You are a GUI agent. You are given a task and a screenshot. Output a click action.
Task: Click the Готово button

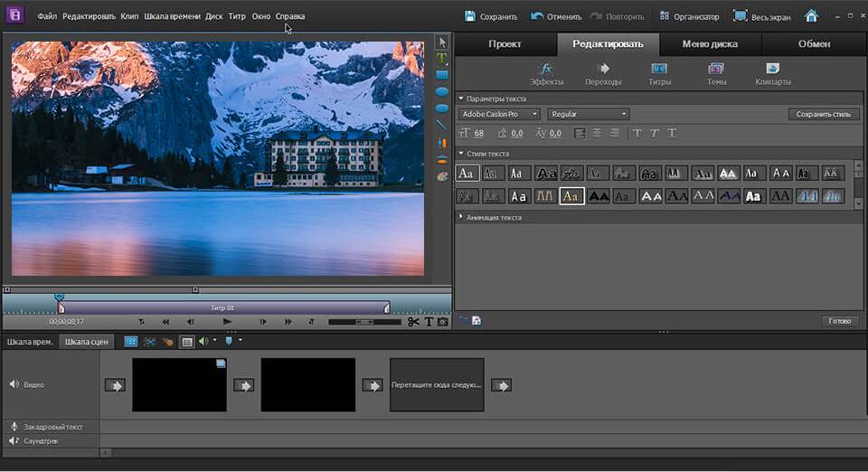[x=840, y=321]
